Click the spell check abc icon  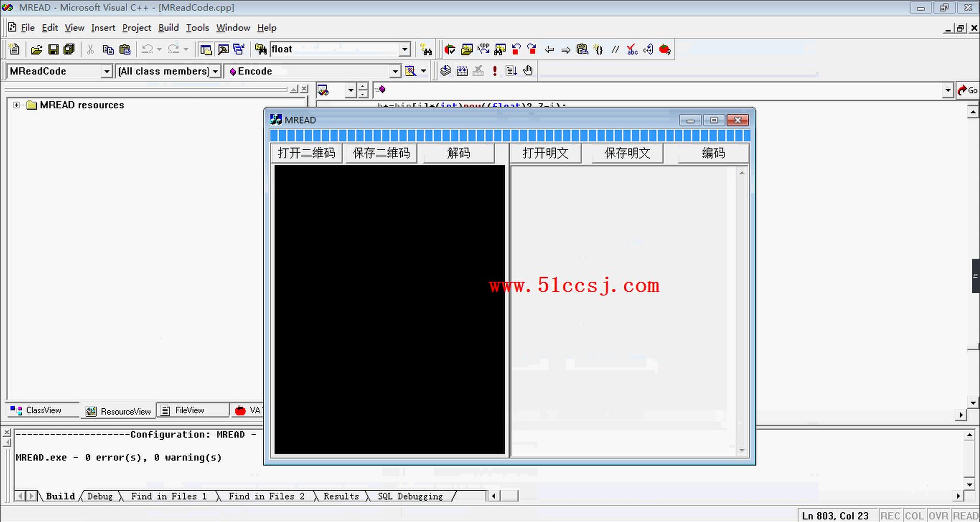632,49
